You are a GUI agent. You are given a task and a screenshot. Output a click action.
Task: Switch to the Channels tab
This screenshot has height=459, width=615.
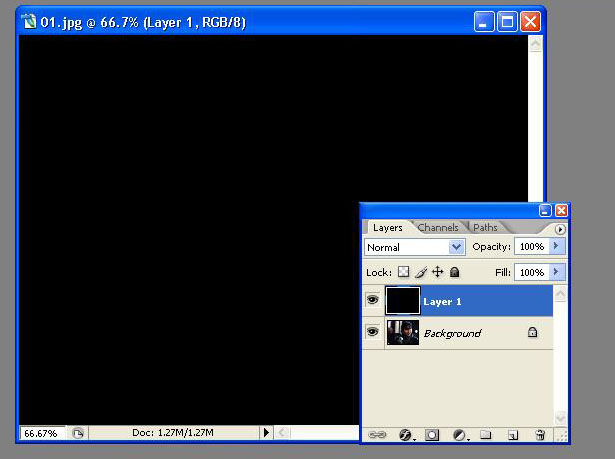point(438,228)
